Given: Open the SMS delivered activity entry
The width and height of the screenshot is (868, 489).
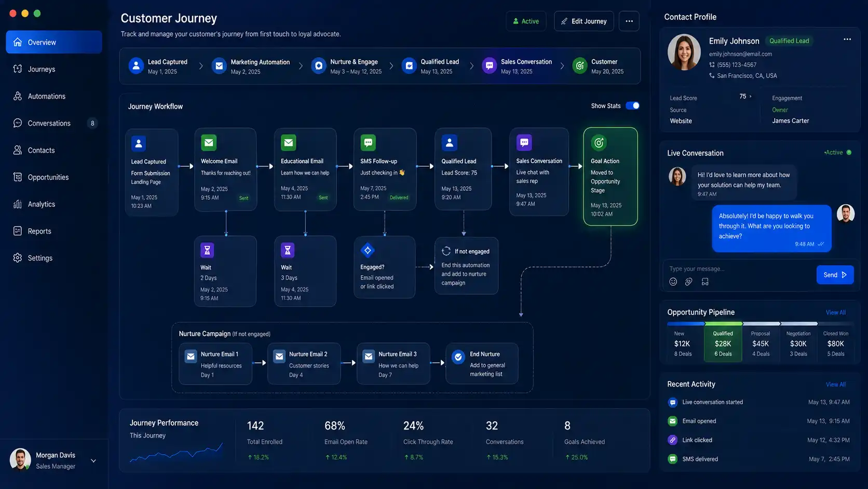Looking at the screenshot, I should click(758, 459).
